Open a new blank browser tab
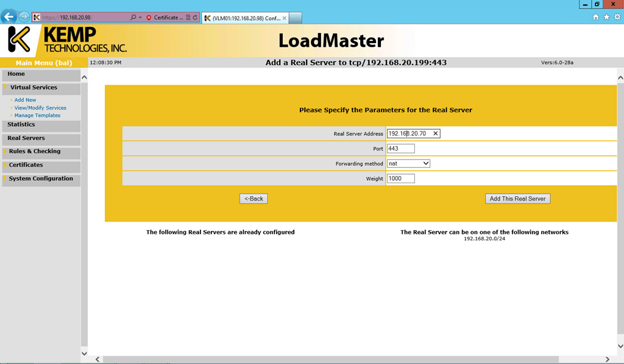 (x=296, y=18)
